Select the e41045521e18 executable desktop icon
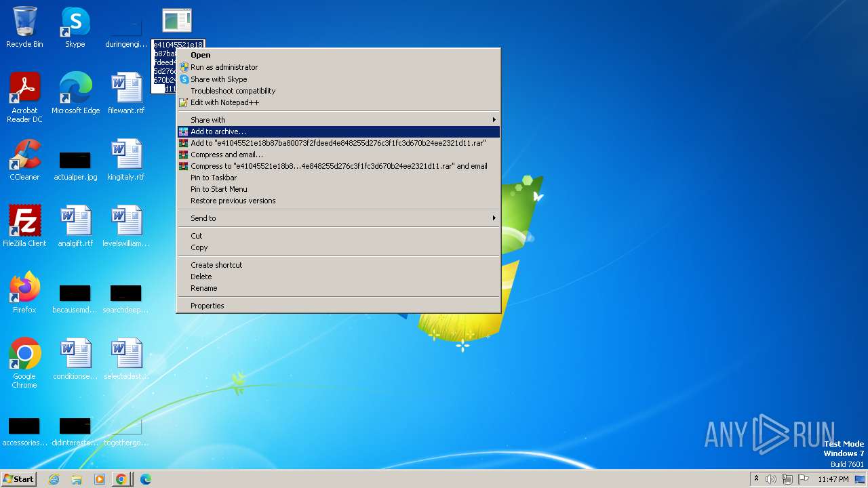This screenshot has width=868, height=488. pyautogui.click(x=177, y=22)
